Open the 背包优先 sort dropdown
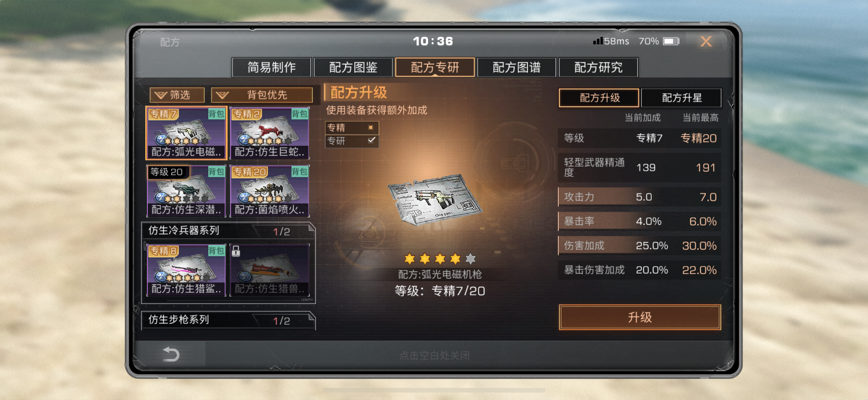Image resolution: width=868 pixels, height=400 pixels. click(262, 95)
